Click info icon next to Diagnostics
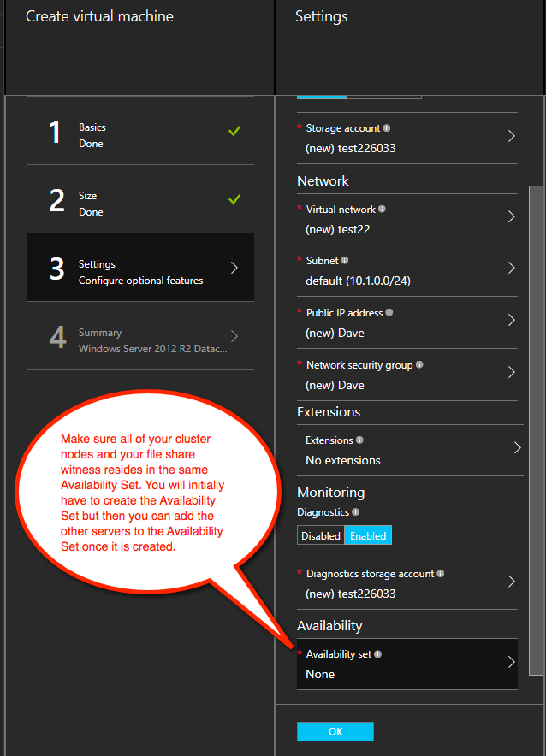The image size is (546, 756). coord(355,512)
